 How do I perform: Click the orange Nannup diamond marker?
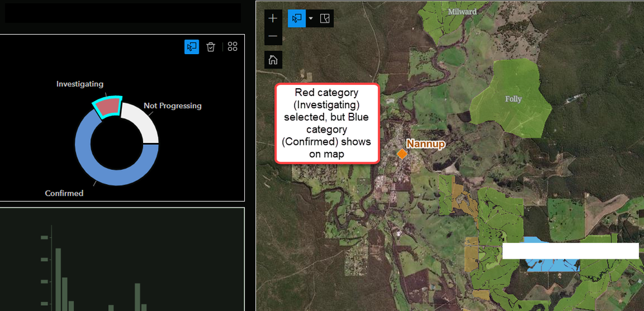tap(402, 154)
